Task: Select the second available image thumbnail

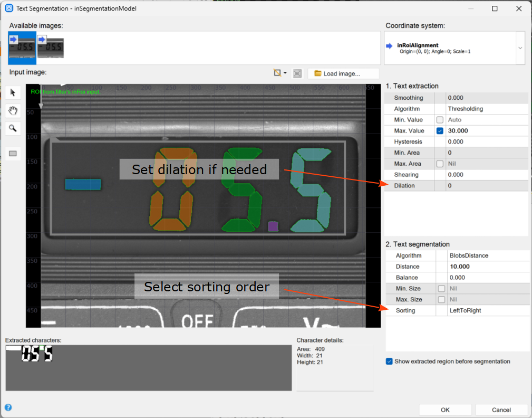Action: tap(51, 47)
